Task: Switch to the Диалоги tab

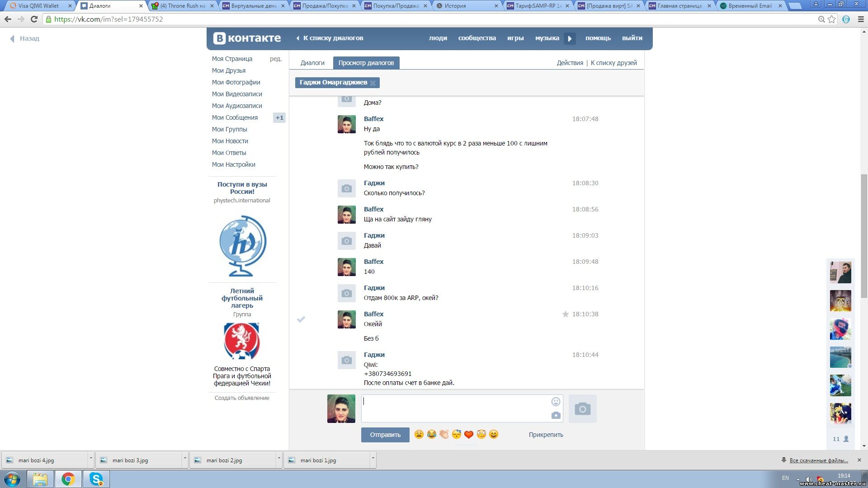Action: click(x=312, y=63)
